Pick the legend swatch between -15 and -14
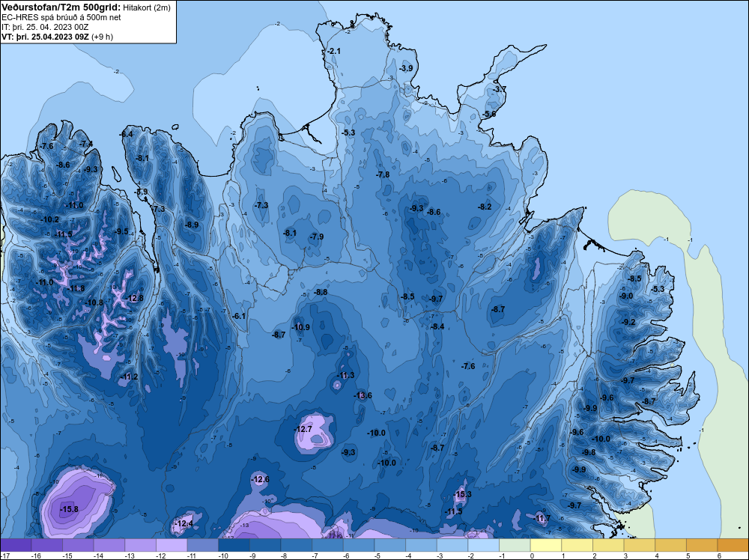749x560 pixels. 78,545
